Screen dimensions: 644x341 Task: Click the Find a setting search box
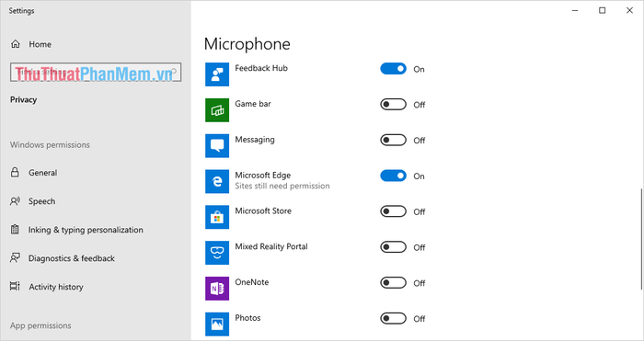pos(96,73)
